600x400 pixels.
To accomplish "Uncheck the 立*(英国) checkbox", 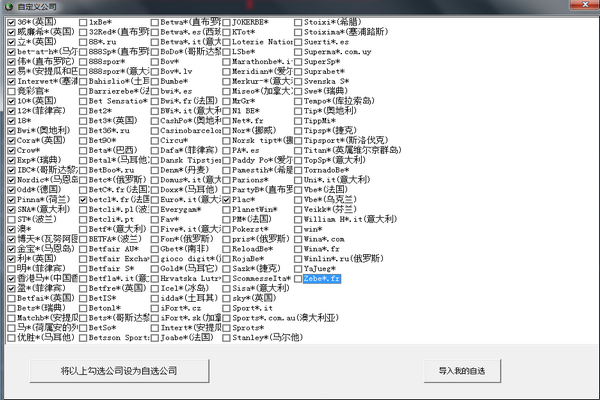I will 11,42.
